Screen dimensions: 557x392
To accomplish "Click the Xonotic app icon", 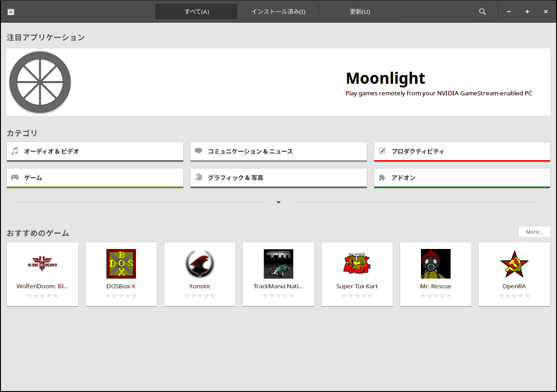I will (x=200, y=264).
